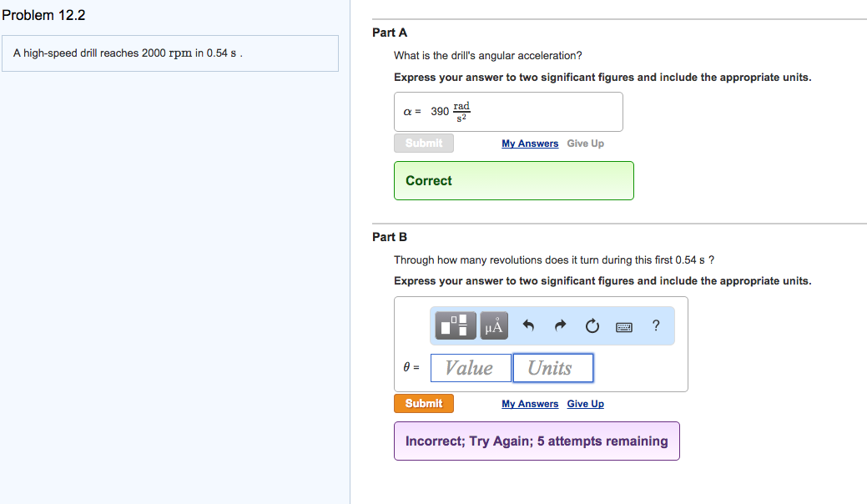Click the Problem 12.2 heading

(x=43, y=15)
